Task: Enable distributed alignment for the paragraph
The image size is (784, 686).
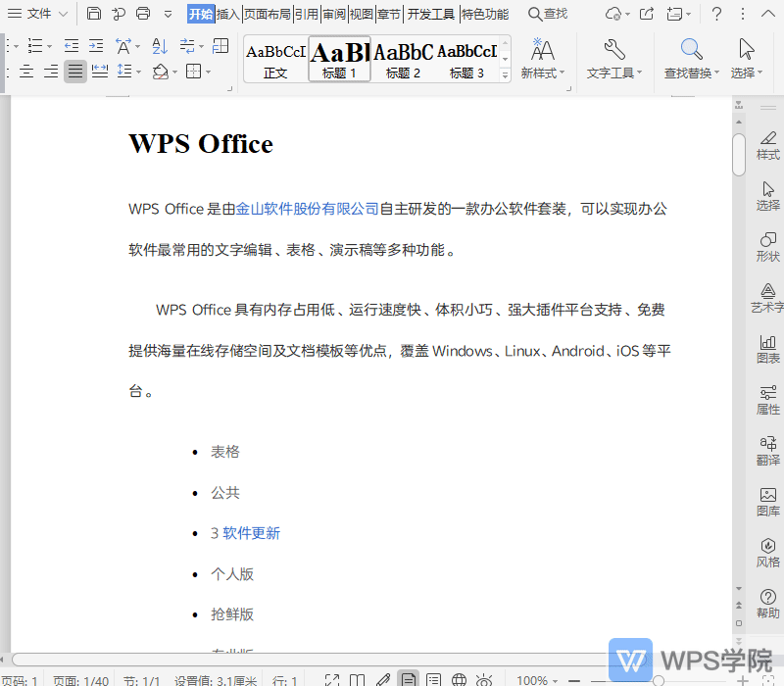Action: (100, 72)
